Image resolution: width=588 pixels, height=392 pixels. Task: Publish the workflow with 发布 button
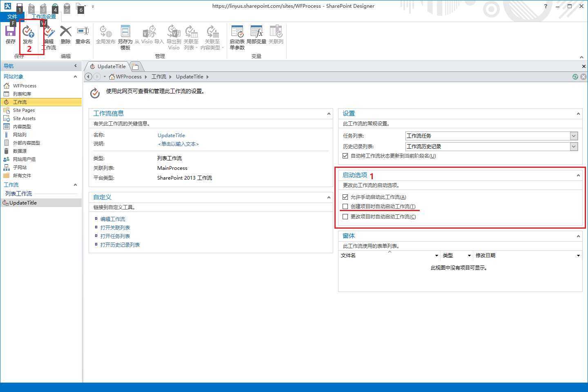[x=28, y=34]
